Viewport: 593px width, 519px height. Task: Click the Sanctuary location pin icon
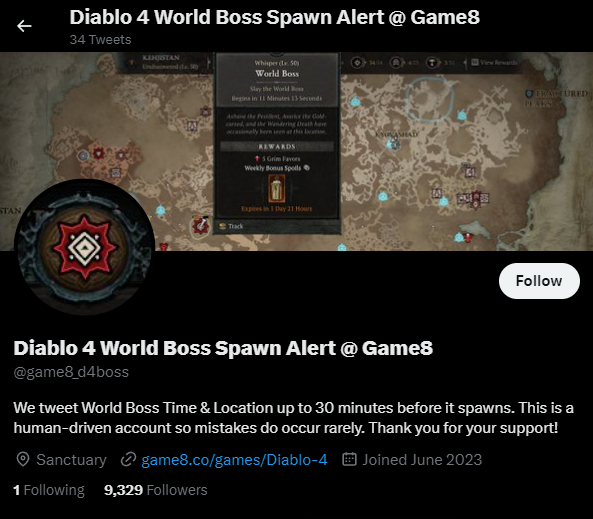[23, 460]
